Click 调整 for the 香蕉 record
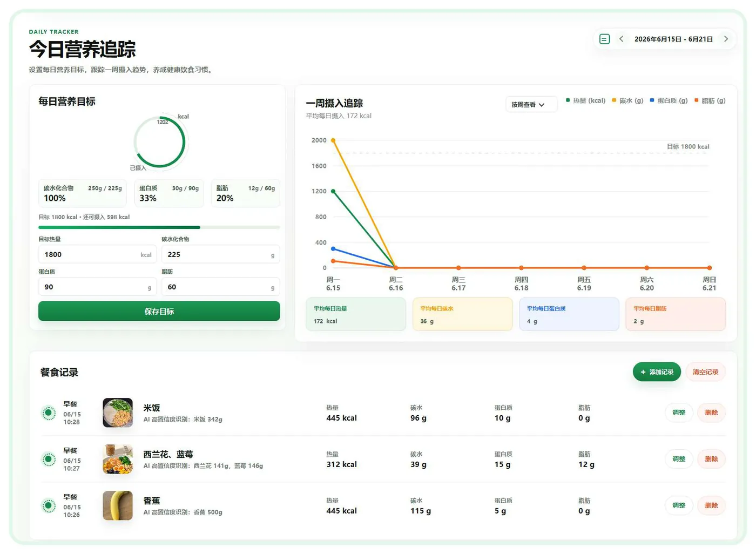Image resolution: width=756 pixels, height=554 pixels. (x=679, y=505)
